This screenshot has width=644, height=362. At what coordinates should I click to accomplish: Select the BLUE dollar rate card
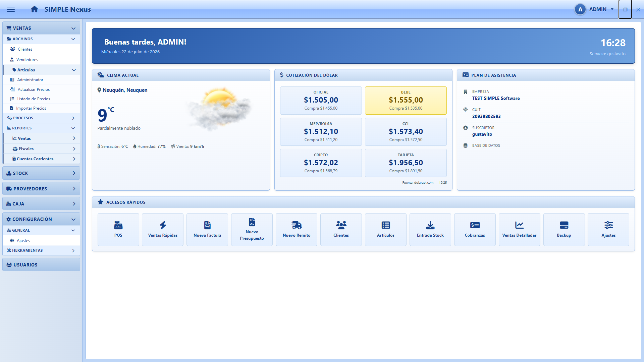tap(406, 101)
